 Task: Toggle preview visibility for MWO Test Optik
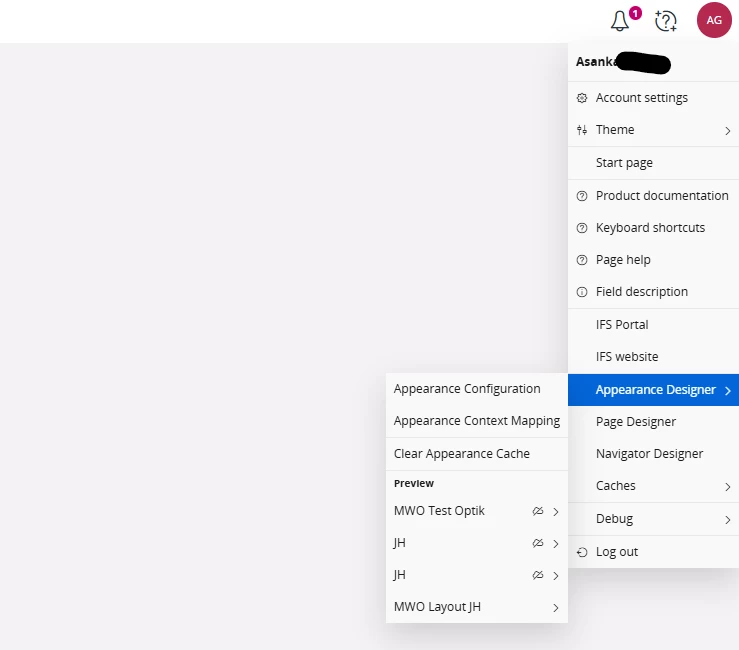[538, 511]
